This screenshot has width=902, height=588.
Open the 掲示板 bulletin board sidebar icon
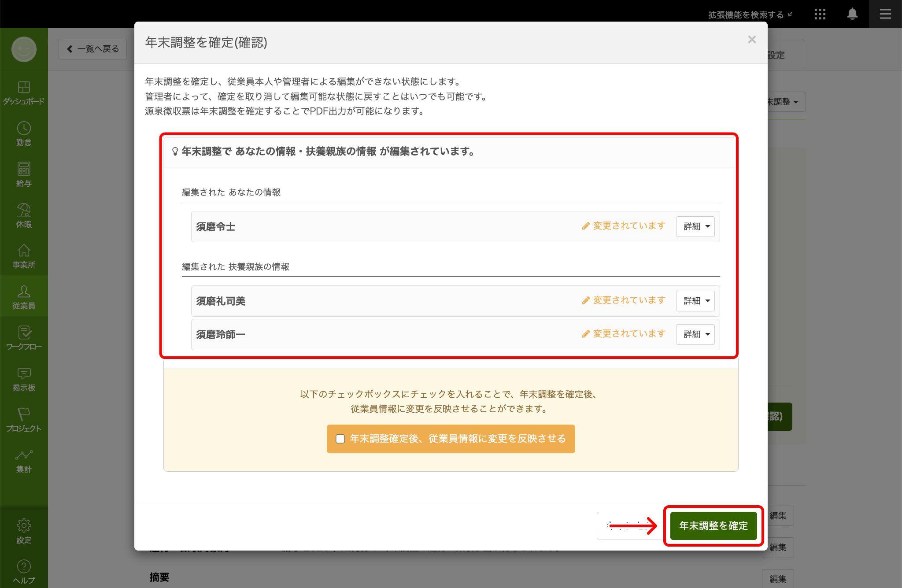tap(24, 379)
